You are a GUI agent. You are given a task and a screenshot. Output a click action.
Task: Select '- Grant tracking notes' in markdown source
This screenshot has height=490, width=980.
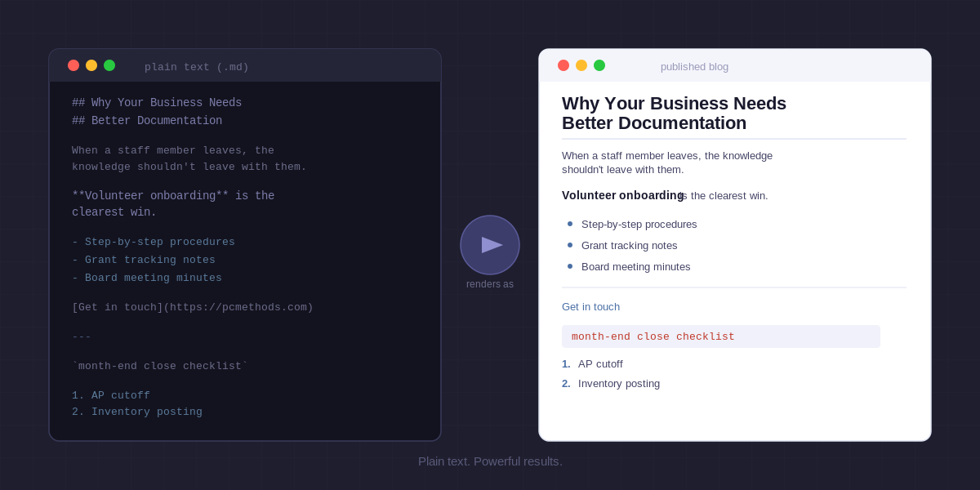click(144, 260)
